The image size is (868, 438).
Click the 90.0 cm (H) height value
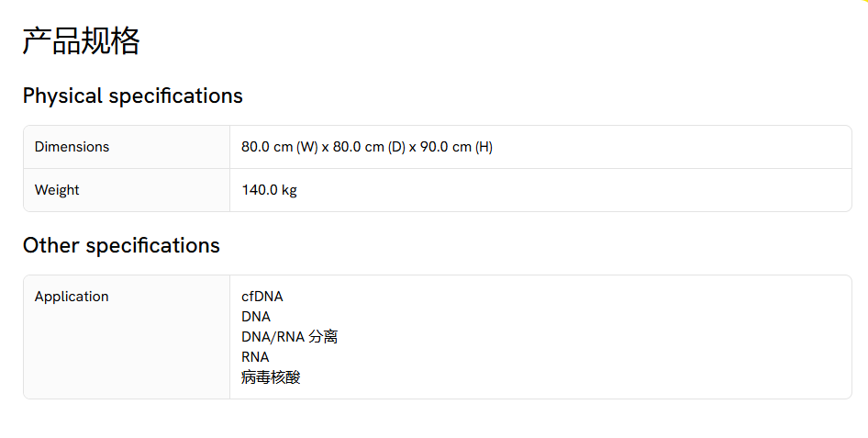456,147
